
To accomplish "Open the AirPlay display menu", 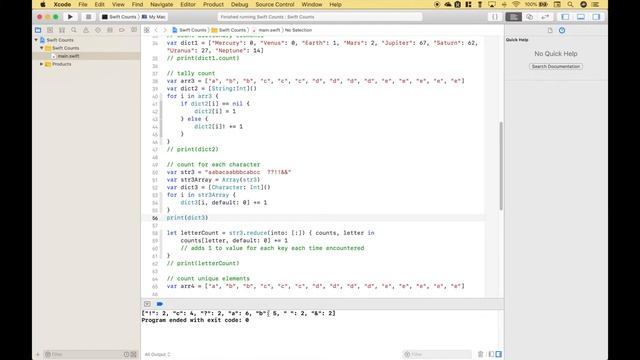I will [492, 4].
